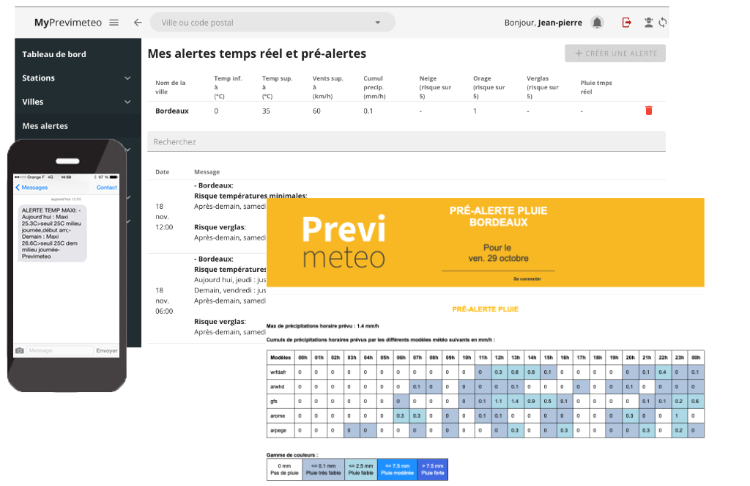The height and width of the screenshot is (486, 750).
Task: Click the arpege model row label
Action: pos(278,430)
